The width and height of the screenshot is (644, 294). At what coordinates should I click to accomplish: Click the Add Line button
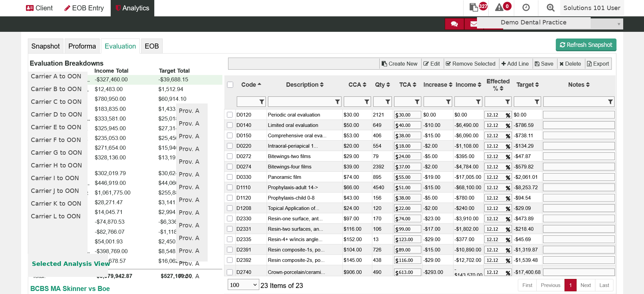[515, 64]
